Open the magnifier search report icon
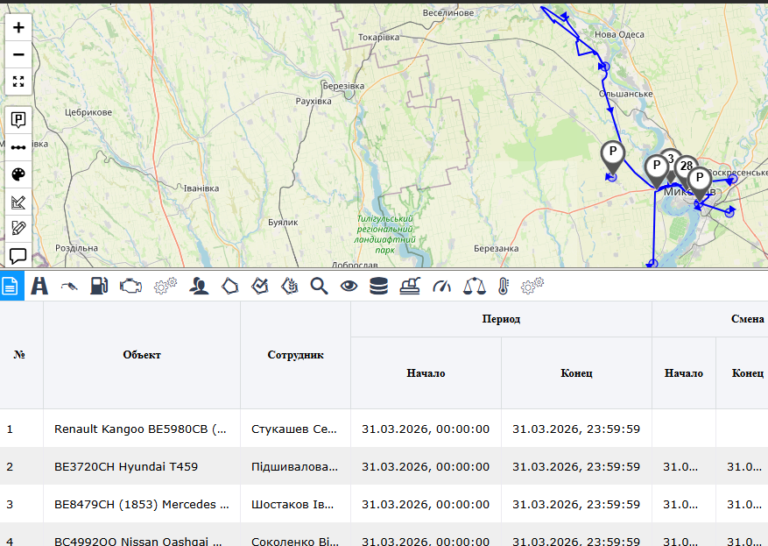768x546 pixels. tap(319, 287)
